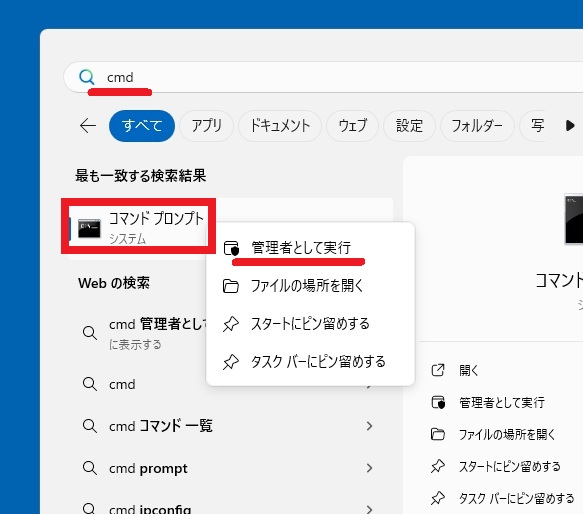583x514 pixels.
Task: Click the search magnifier icon beside cmd
Action: (x=87, y=77)
